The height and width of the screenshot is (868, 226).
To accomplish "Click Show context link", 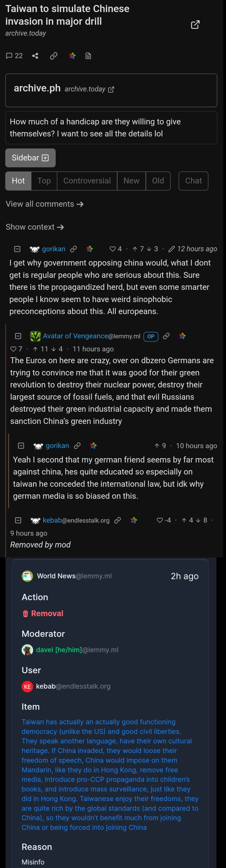I will click(35, 227).
